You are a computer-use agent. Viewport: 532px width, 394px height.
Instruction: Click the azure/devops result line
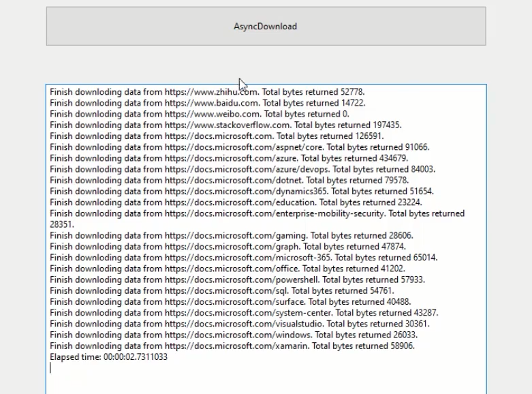242,169
